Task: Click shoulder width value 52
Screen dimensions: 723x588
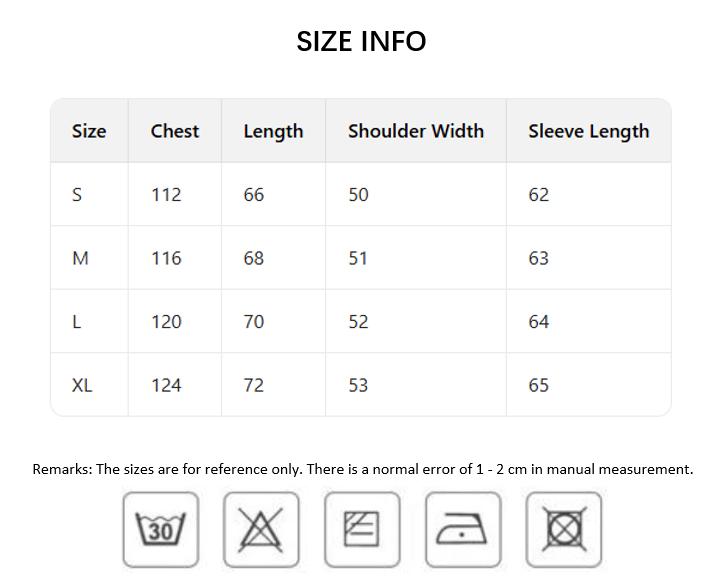Action: pos(358,322)
